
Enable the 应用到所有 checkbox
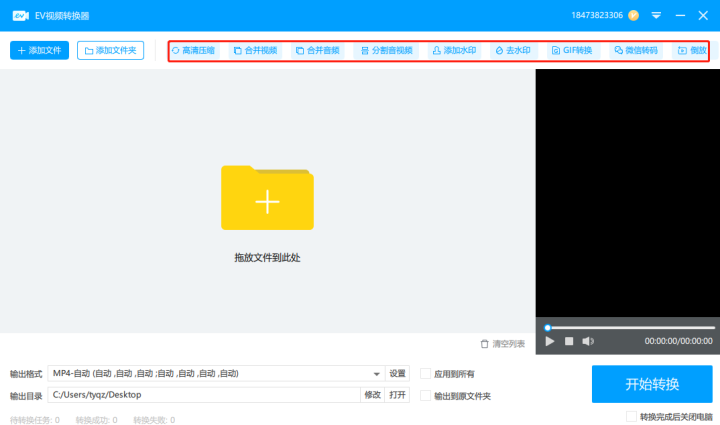pos(426,374)
